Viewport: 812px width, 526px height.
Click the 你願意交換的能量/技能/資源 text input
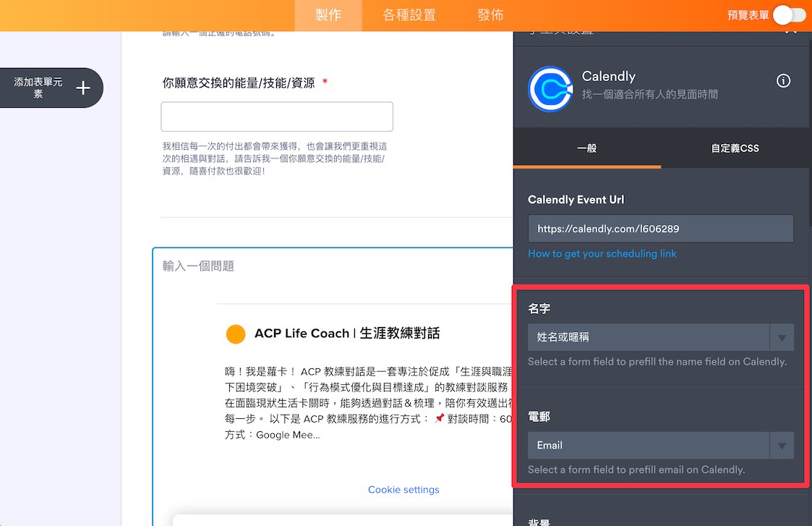click(x=276, y=116)
